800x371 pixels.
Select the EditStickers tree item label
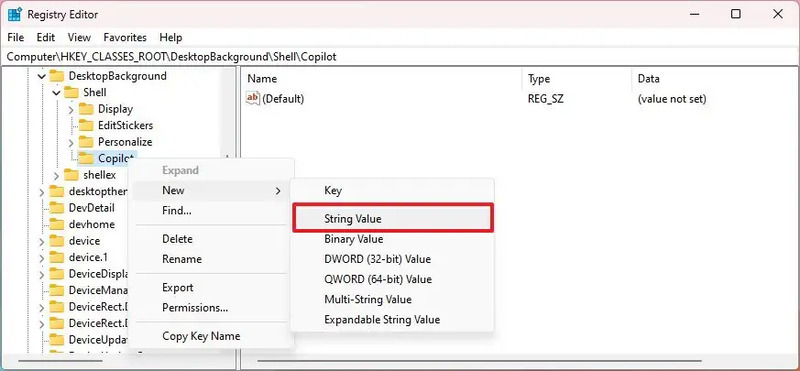[x=126, y=126]
